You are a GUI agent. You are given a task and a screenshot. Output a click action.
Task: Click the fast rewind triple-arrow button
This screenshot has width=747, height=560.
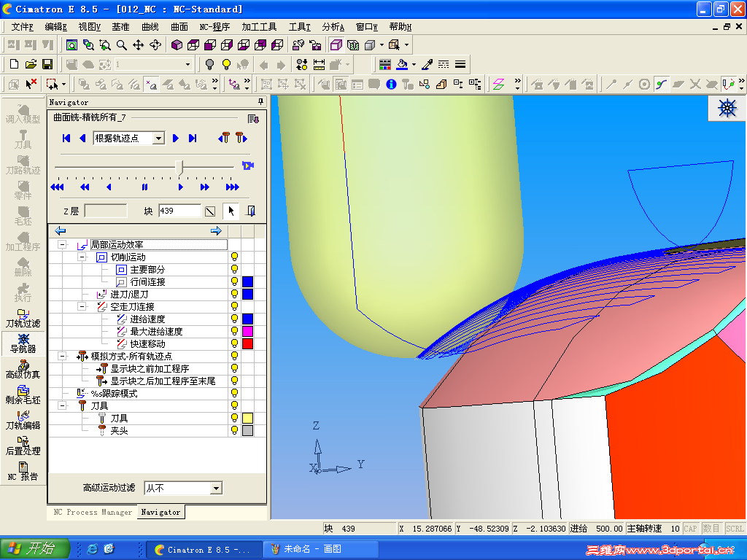point(57,187)
